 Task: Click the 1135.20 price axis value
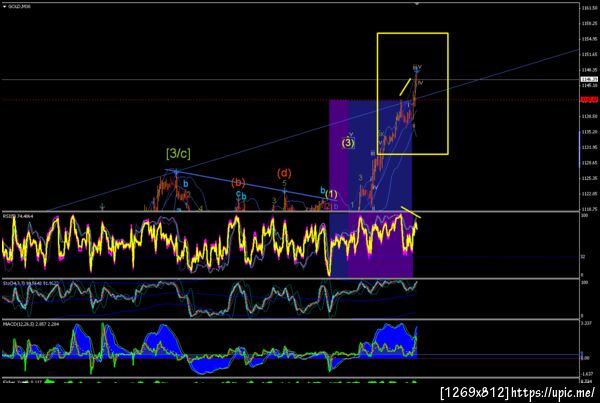point(589,132)
